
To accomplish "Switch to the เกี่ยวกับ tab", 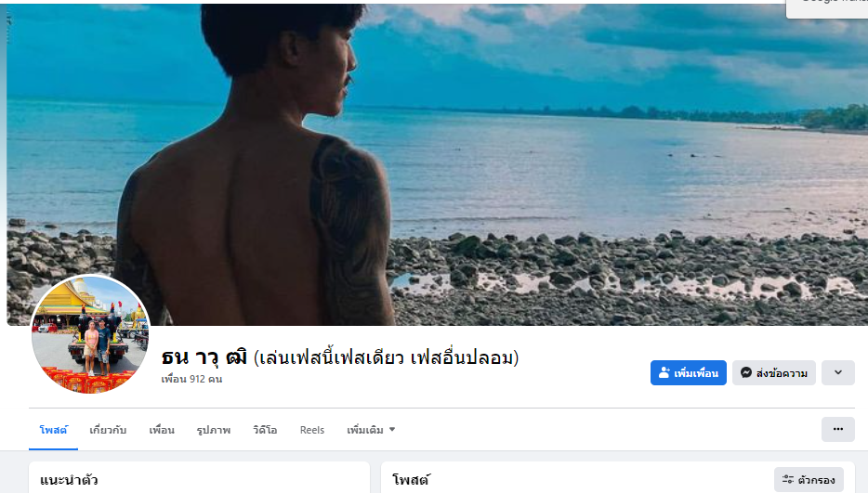I will coord(108,430).
